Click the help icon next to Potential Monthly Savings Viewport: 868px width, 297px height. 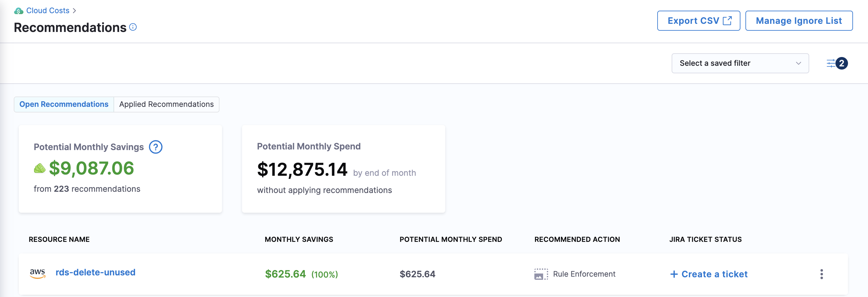(x=156, y=147)
